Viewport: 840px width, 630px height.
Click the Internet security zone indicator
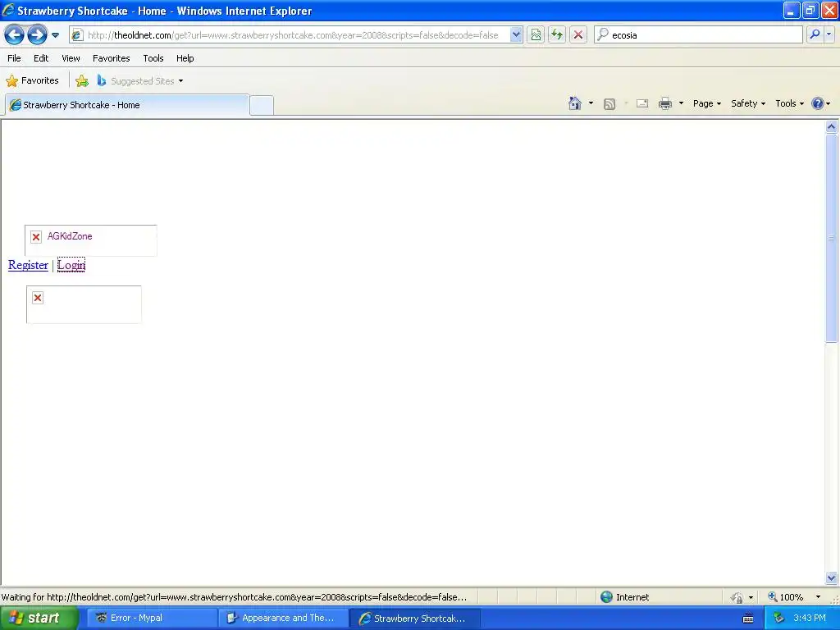click(x=624, y=597)
